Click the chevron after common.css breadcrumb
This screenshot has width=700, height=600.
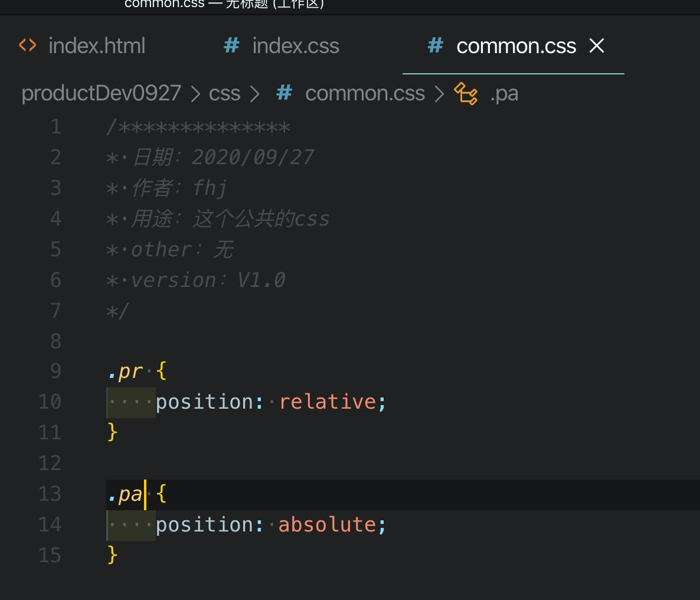click(440, 94)
